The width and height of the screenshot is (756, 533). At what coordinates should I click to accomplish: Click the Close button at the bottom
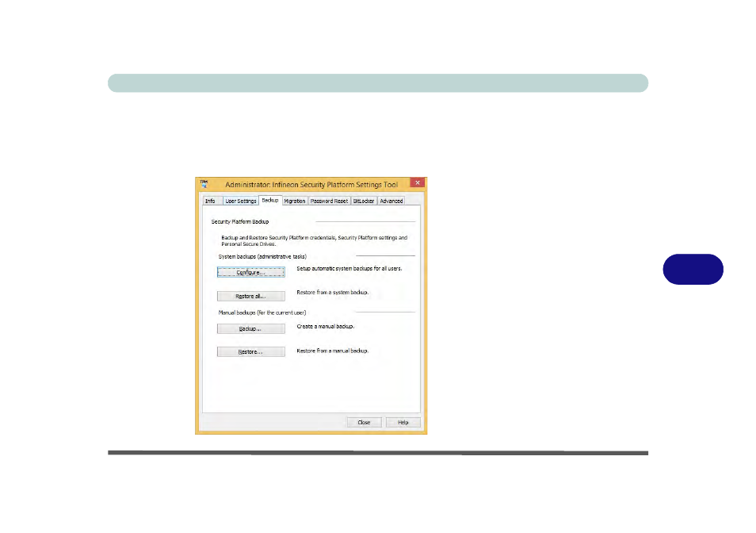pyautogui.click(x=364, y=423)
